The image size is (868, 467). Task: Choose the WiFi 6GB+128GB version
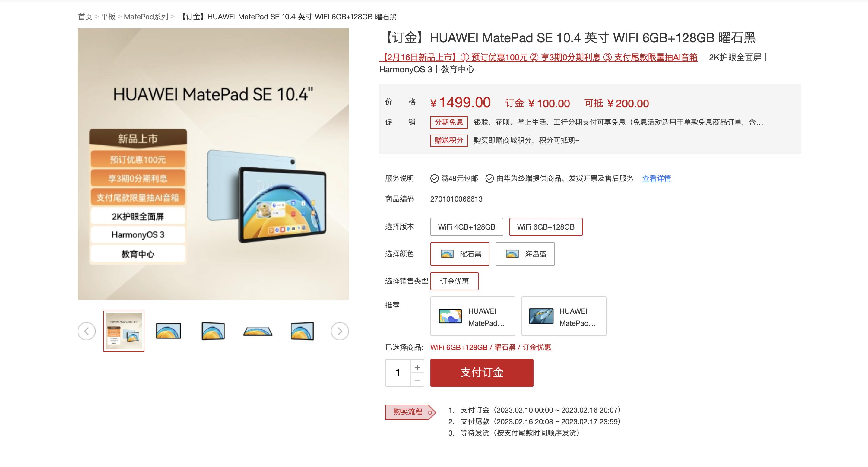pyautogui.click(x=546, y=227)
